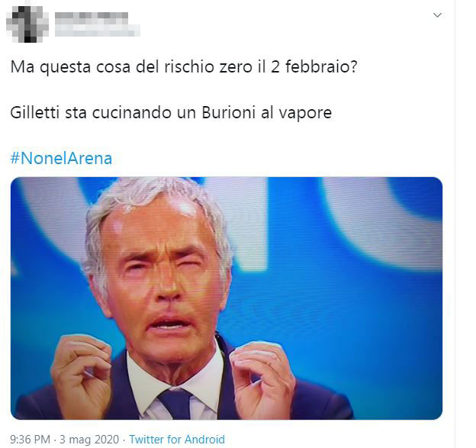
Task: Open the attached TV screenshot image
Action: [x=227, y=298]
